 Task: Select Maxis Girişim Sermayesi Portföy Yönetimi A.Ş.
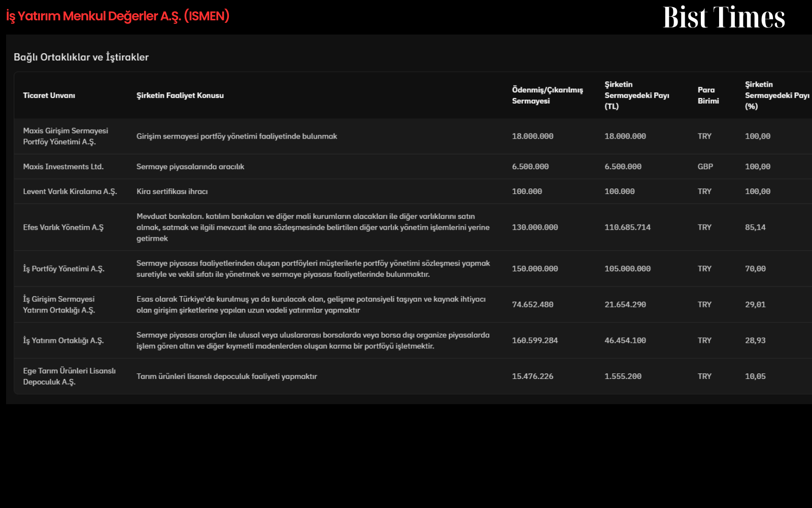(65, 136)
